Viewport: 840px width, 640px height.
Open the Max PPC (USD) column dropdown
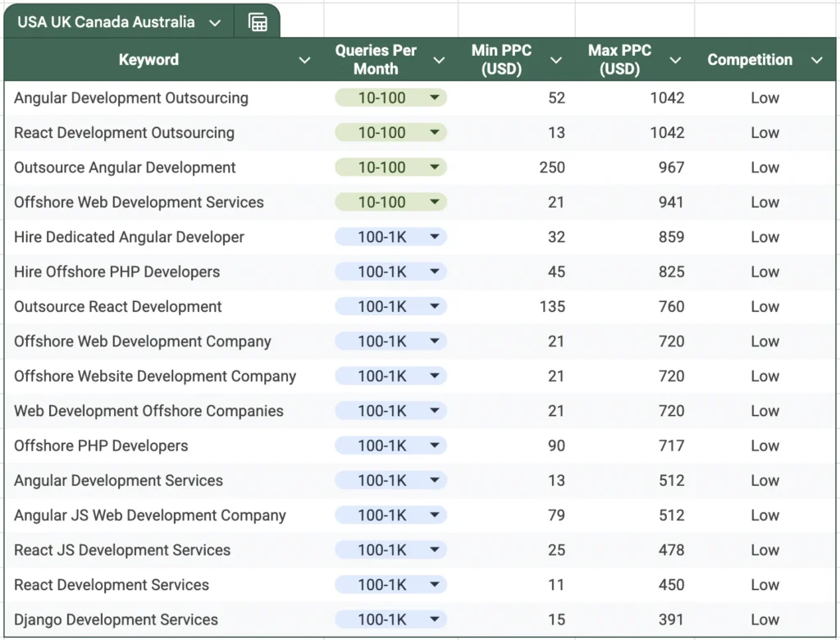click(674, 60)
